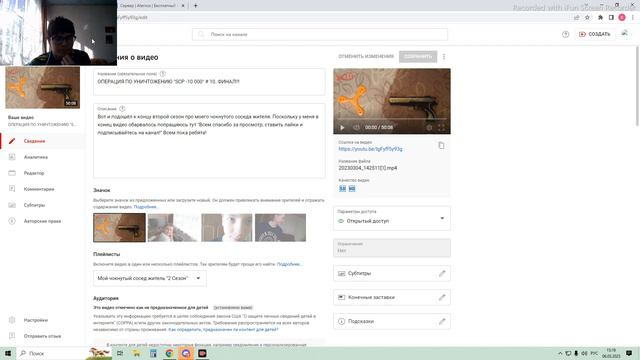640x360 pixels.
Task: Click the СОХРАНИТЬ save button
Action: click(x=418, y=56)
